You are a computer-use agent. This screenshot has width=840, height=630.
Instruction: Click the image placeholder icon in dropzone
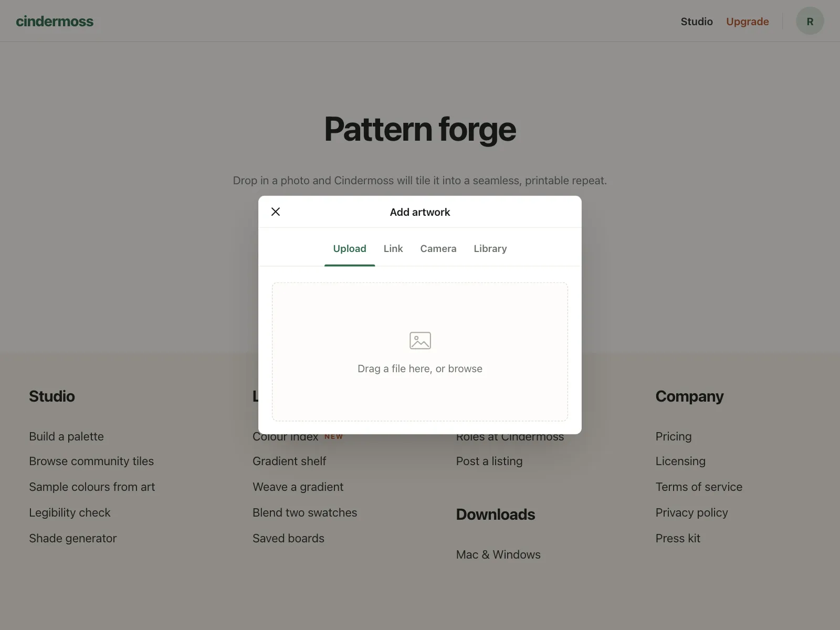coord(420,341)
